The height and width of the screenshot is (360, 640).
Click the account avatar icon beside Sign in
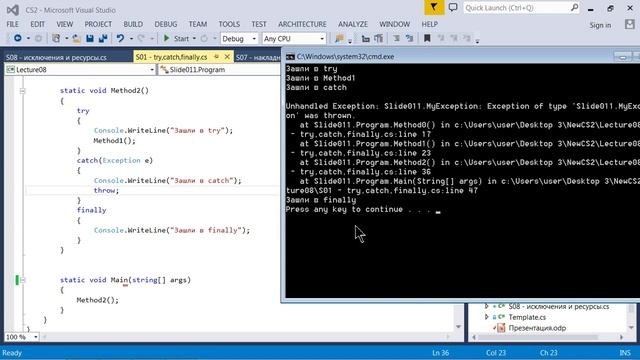click(x=629, y=24)
